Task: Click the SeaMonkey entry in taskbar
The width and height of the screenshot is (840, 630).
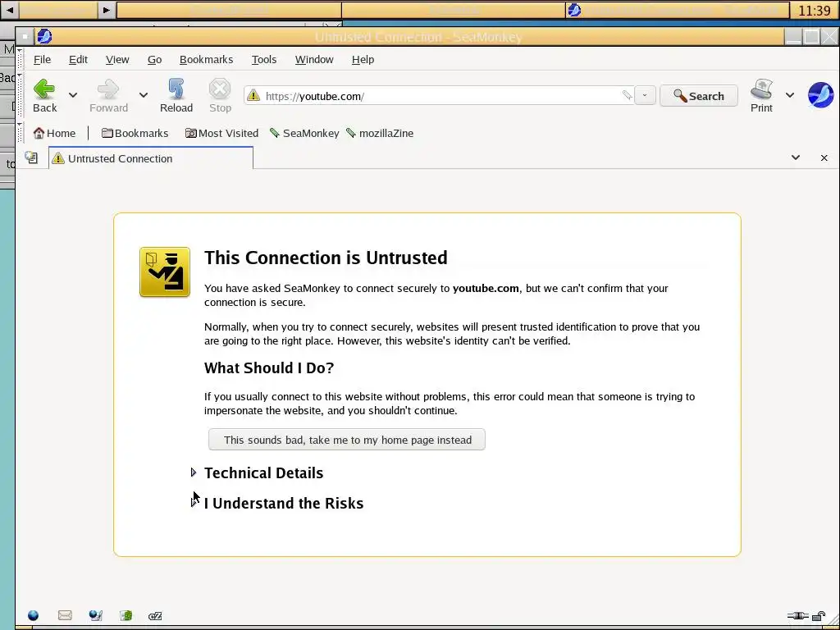Action: click(677, 10)
